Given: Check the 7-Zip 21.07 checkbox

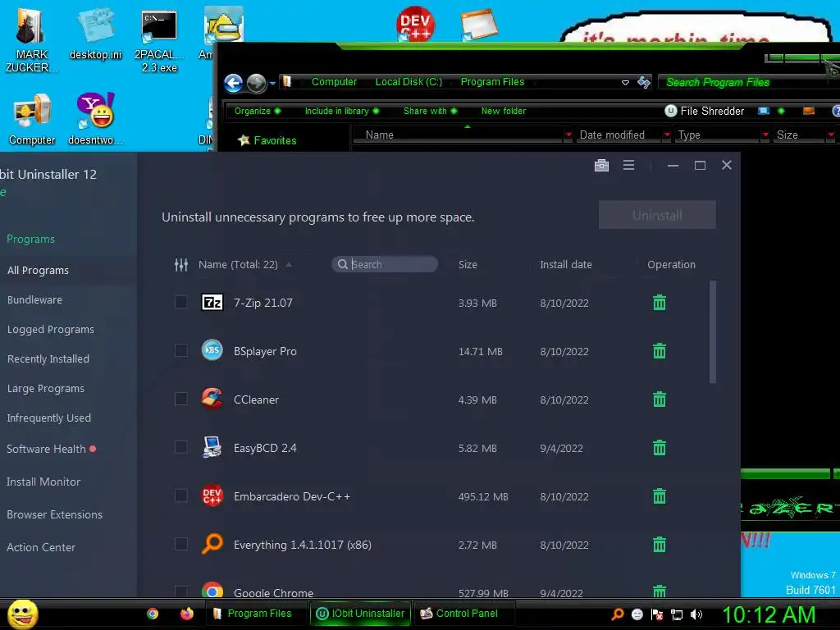Looking at the screenshot, I should pos(181,302).
